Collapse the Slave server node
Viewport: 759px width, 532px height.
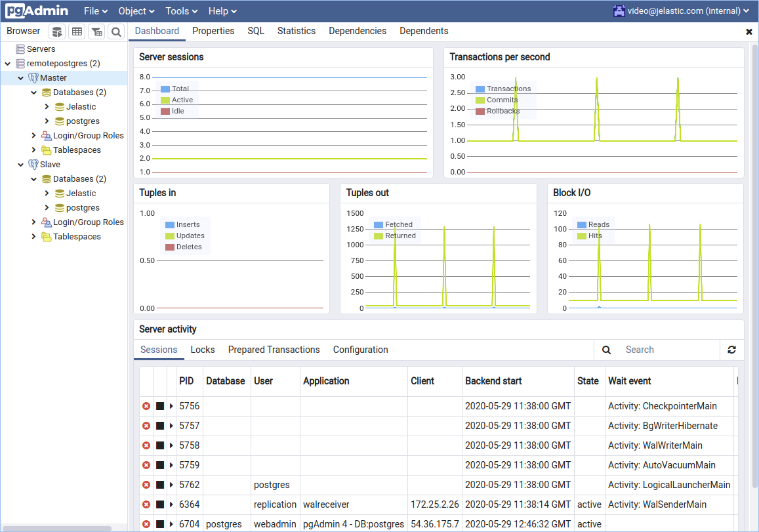pyautogui.click(x=21, y=165)
